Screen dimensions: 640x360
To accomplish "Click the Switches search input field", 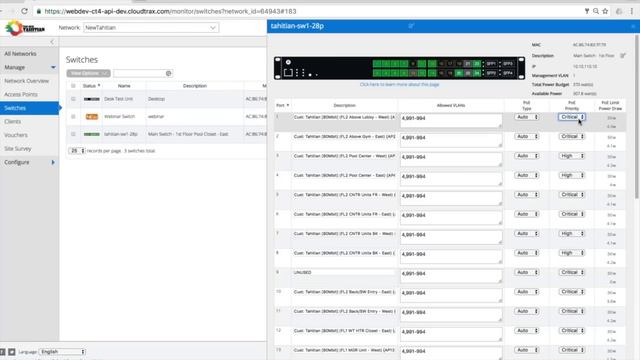I will coord(143,73).
